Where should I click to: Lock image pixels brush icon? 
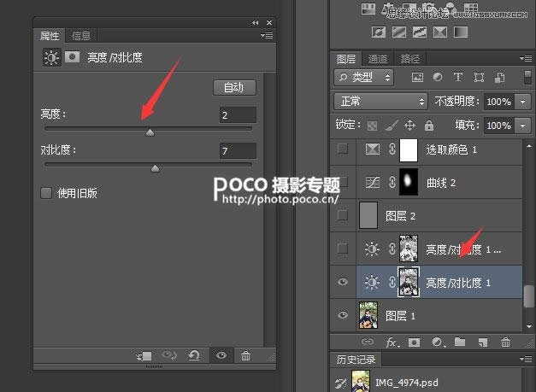392,126
